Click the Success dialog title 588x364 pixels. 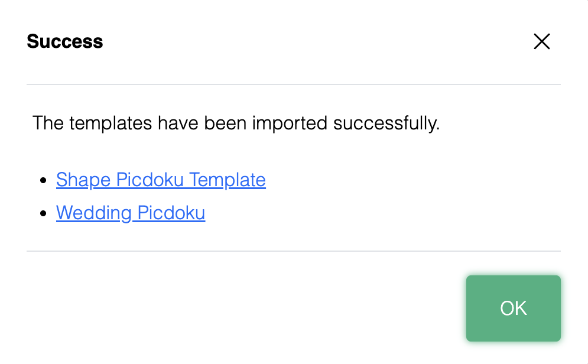(x=65, y=41)
